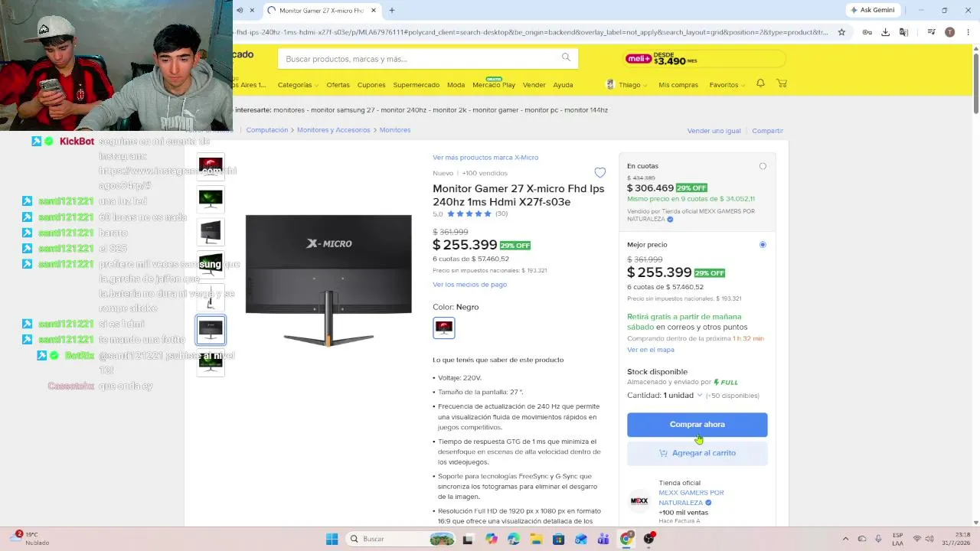Open Microsoft Edge from taskbar
This screenshot has height=551, width=980.
coord(513,539)
